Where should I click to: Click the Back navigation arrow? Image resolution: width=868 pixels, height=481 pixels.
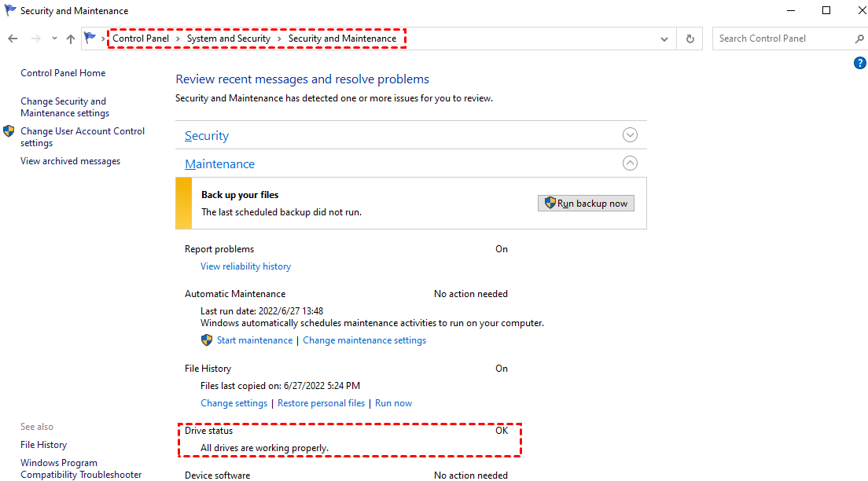[13, 39]
